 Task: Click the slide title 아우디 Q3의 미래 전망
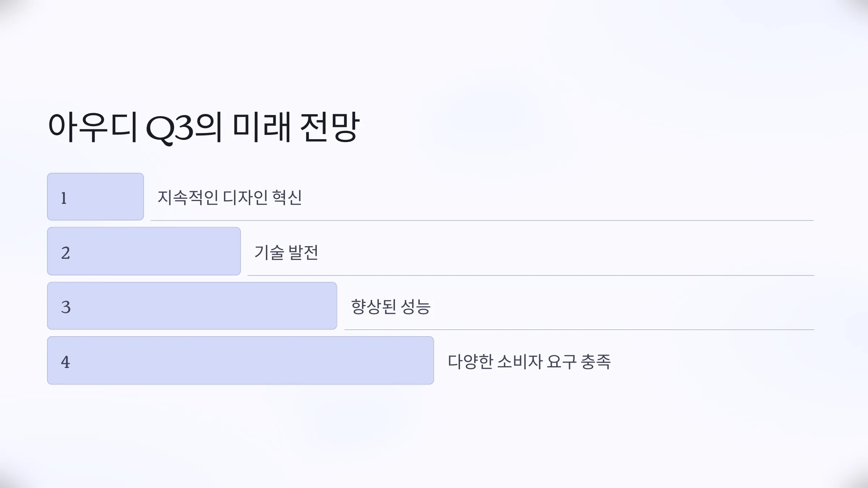[204, 127]
